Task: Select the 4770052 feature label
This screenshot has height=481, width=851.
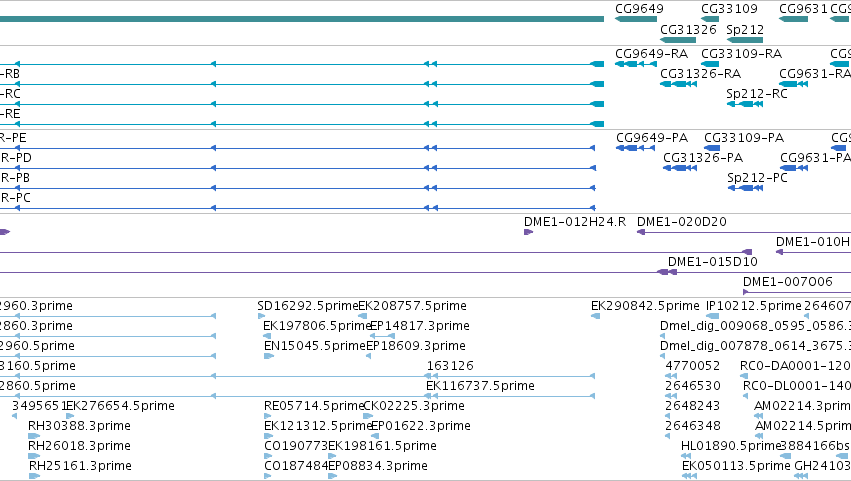Action: tap(693, 366)
